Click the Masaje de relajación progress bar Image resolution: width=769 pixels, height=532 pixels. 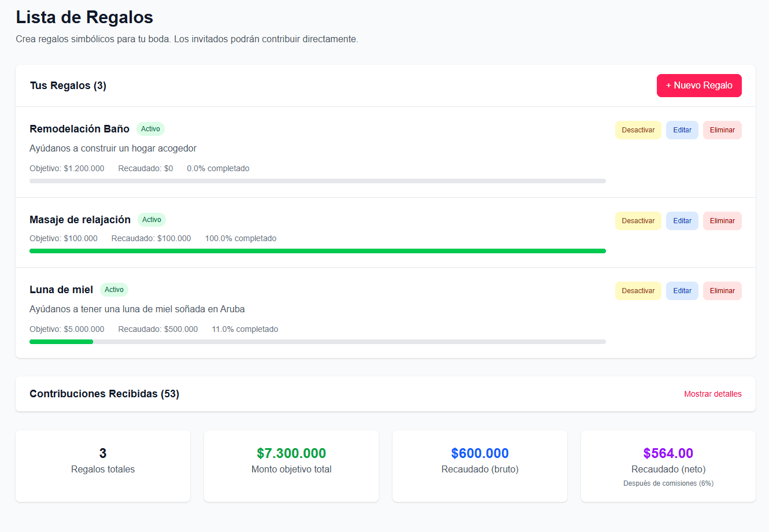(317, 251)
